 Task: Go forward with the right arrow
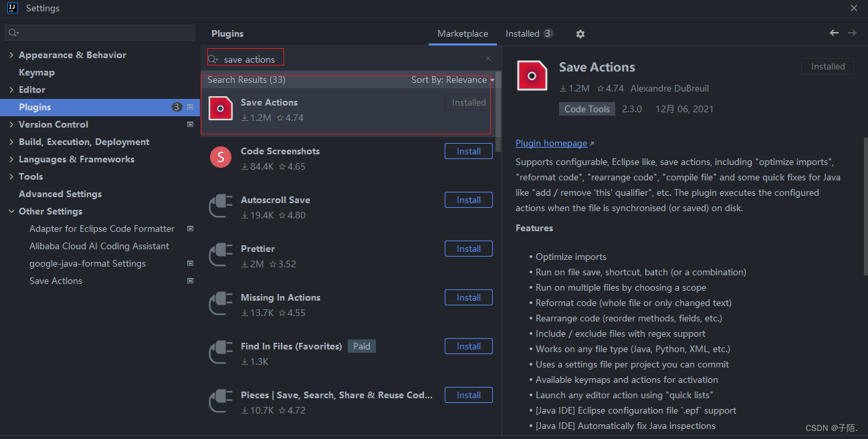[x=852, y=33]
